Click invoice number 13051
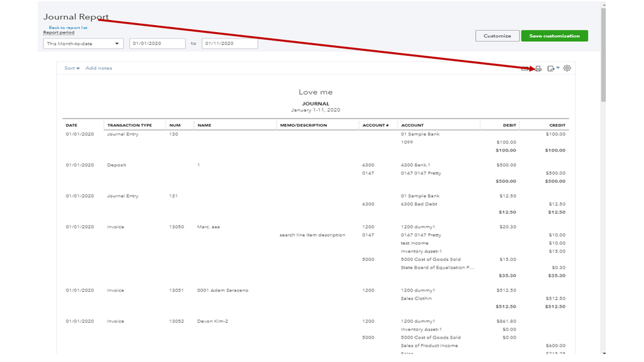 coord(177,291)
